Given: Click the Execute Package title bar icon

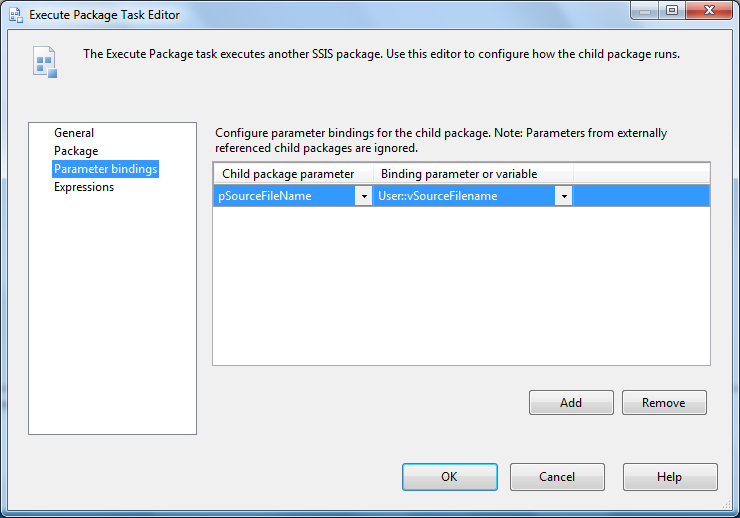Looking at the screenshot, I should coord(16,15).
